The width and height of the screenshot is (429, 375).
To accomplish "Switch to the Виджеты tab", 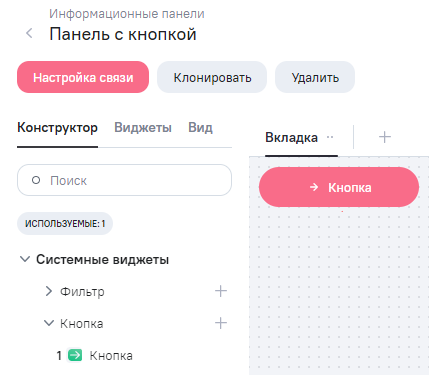I will coord(143,128).
